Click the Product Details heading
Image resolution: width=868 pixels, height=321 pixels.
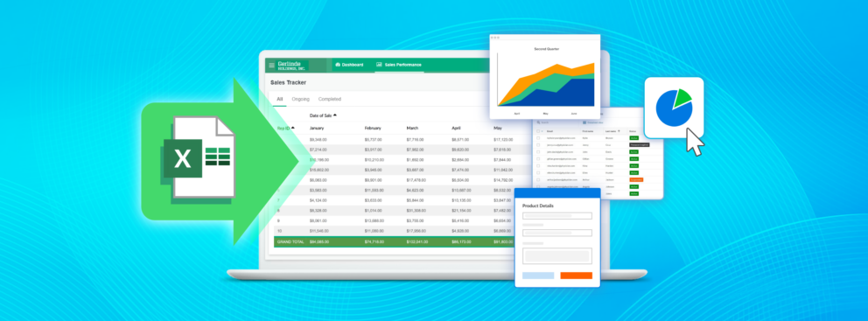tap(538, 206)
